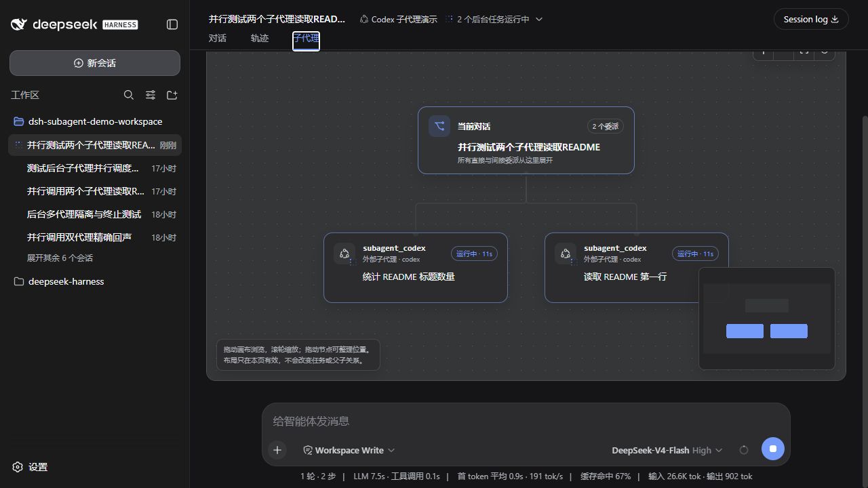Collapse the sidebar with panel icon
The image size is (868, 488).
tap(172, 24)
